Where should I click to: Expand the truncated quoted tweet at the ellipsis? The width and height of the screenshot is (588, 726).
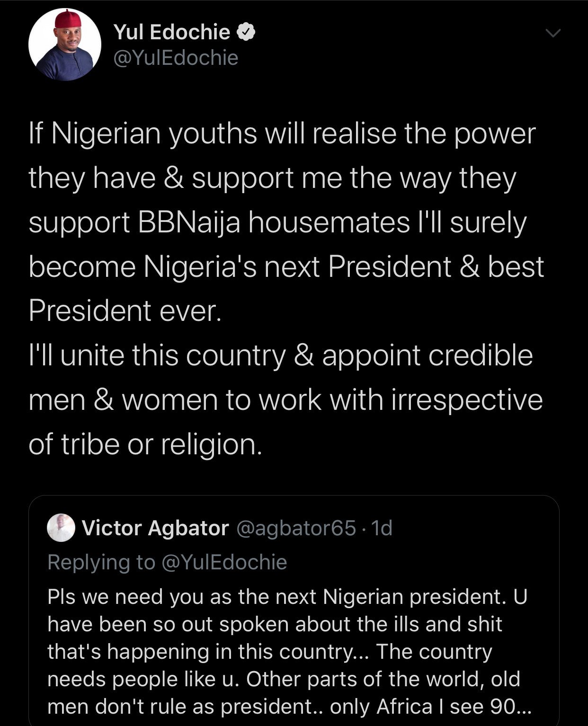tap(522, 707)
